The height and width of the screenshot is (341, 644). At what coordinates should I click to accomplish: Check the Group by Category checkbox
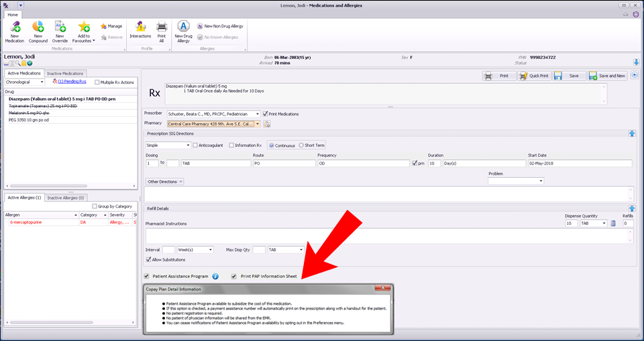[x=95, y=206]
